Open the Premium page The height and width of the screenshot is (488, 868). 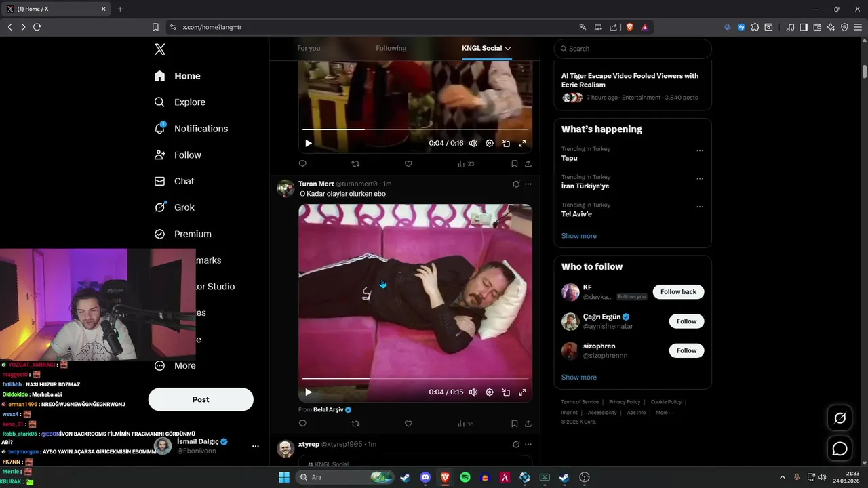point(182,234)
